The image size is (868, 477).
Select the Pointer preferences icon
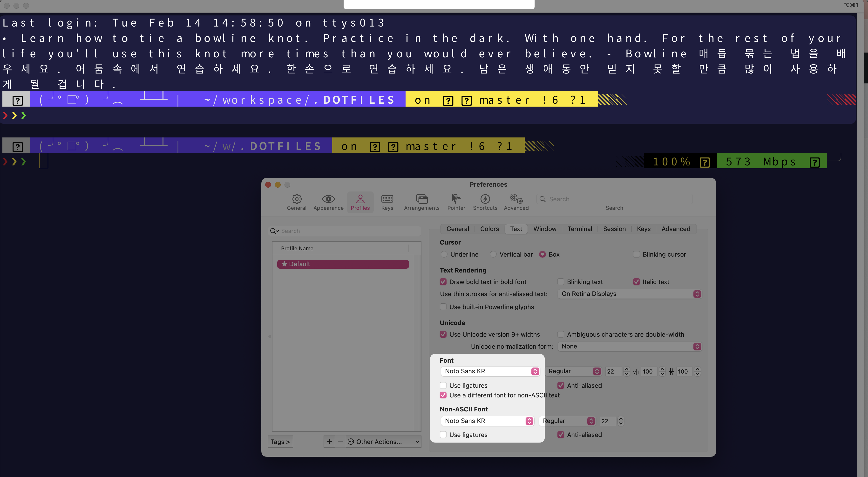pos(456,202)
